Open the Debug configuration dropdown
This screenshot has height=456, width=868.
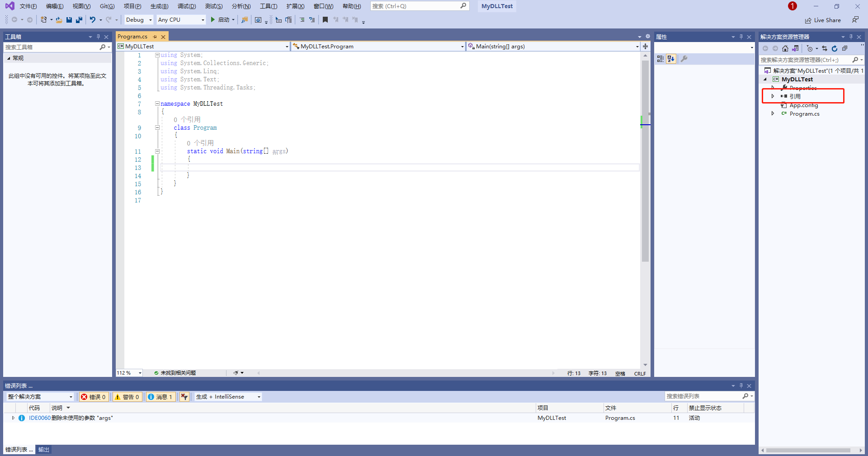click(x=138, y=19)
